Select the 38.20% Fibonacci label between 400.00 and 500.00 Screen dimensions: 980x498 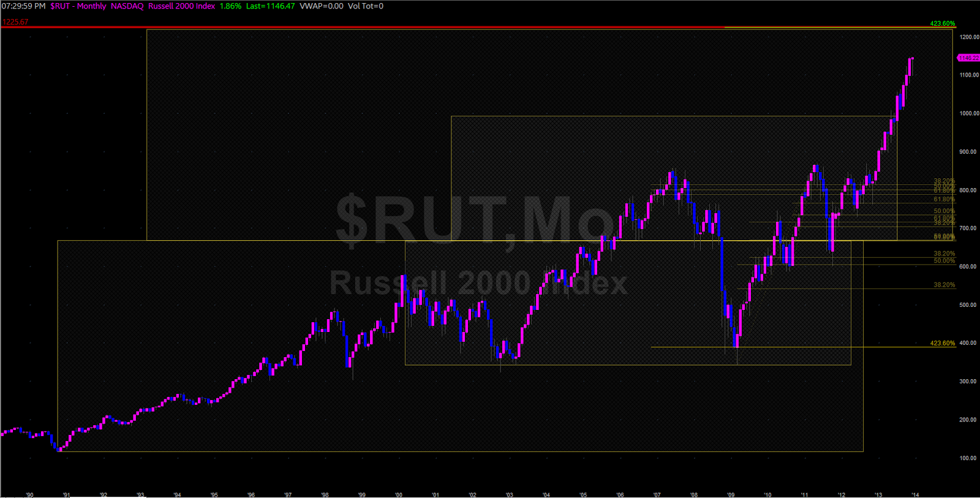click(944, 285)
